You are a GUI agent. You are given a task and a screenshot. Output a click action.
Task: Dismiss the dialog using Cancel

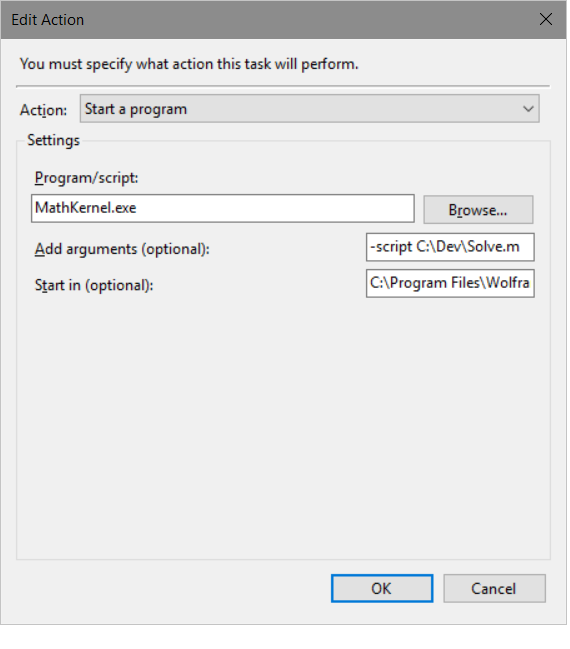tap(494, 588)
